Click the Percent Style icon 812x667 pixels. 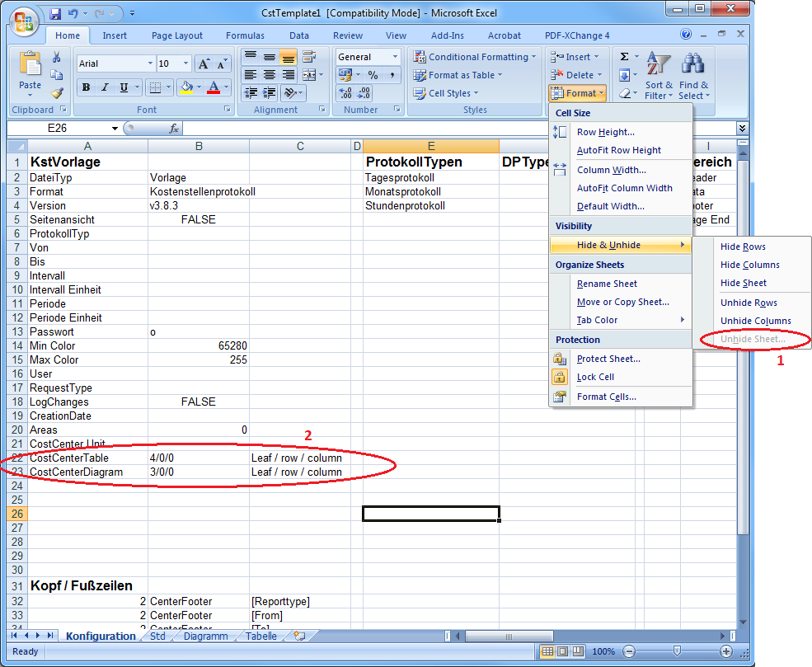pos(373,75)
